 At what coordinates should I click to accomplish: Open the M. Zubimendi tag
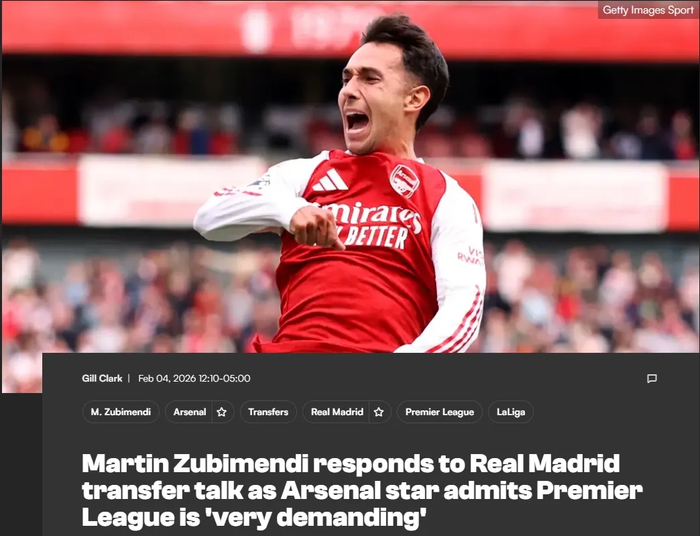point(121,412)
